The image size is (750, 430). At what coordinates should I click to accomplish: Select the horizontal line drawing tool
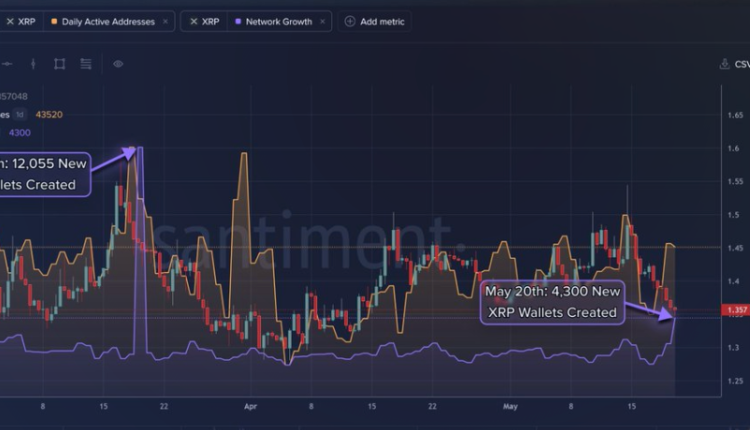(7, 64)
